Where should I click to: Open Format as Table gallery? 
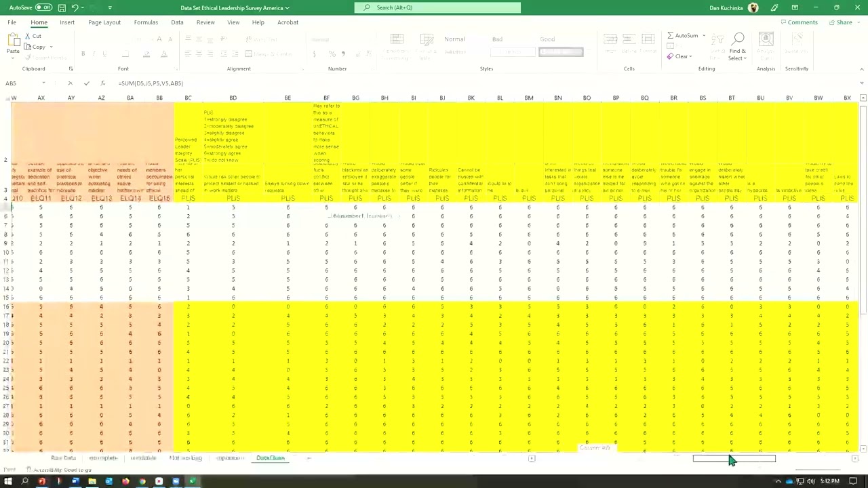[426, 46]
